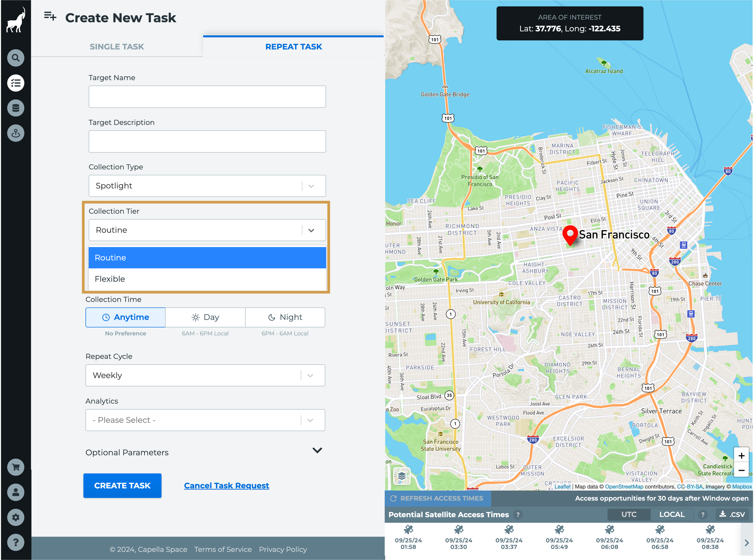Image resolution: width=754 pixels, height=560 pixels.
Task: Open the map pin sidebar icon
Action: pyautogui.click(x=16, y=133)
